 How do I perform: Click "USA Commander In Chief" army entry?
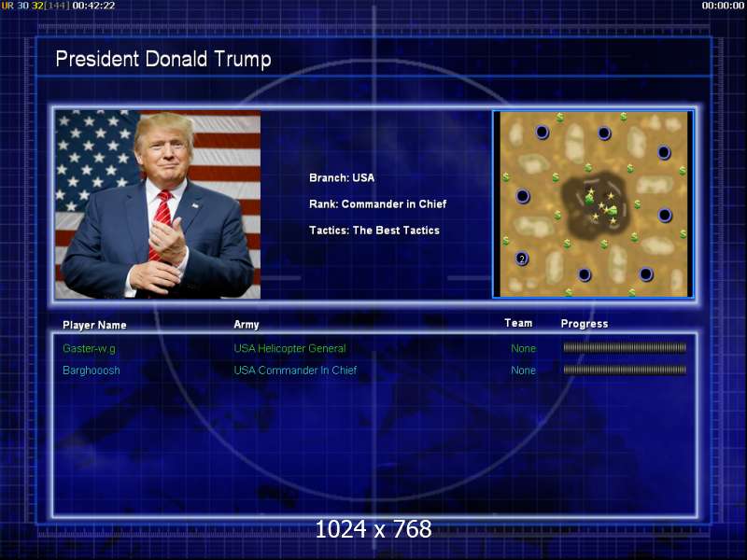click(x=295, y=370)
